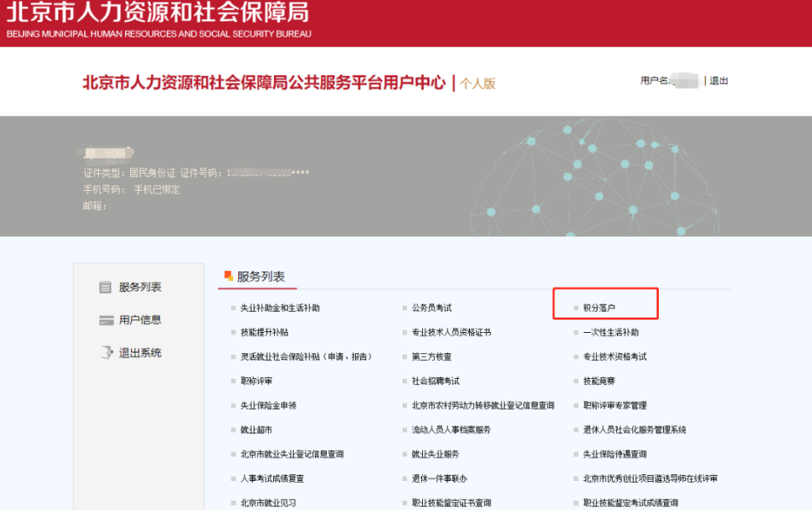812x510 pixels.
Task: Open 失业保险待遇查询 service
Action: [x=615, y=454]
